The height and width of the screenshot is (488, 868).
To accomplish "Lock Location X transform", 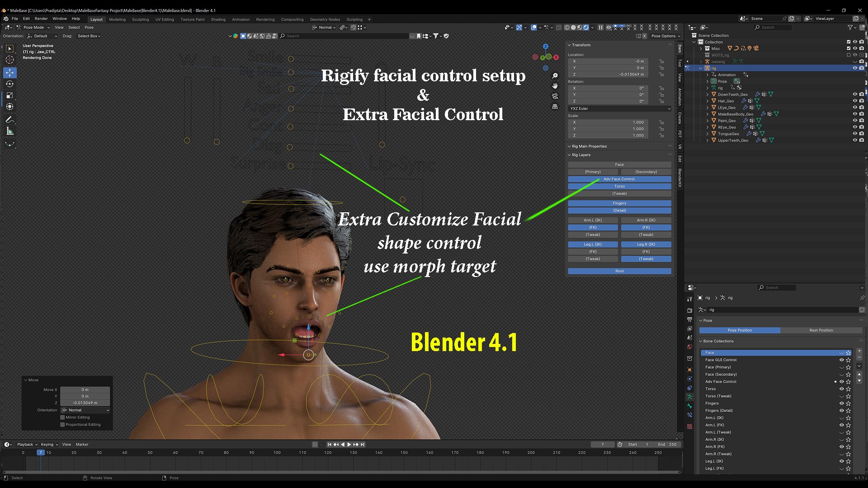I will click(661, 61).
